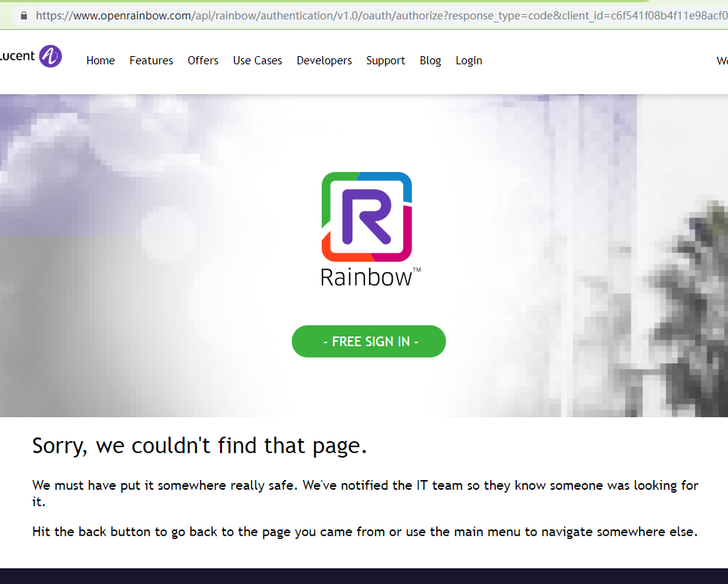Viewport: 728px width, 584px height.
Task: Click the Rainbow wordmark below the logo
Action: [364, 277]
